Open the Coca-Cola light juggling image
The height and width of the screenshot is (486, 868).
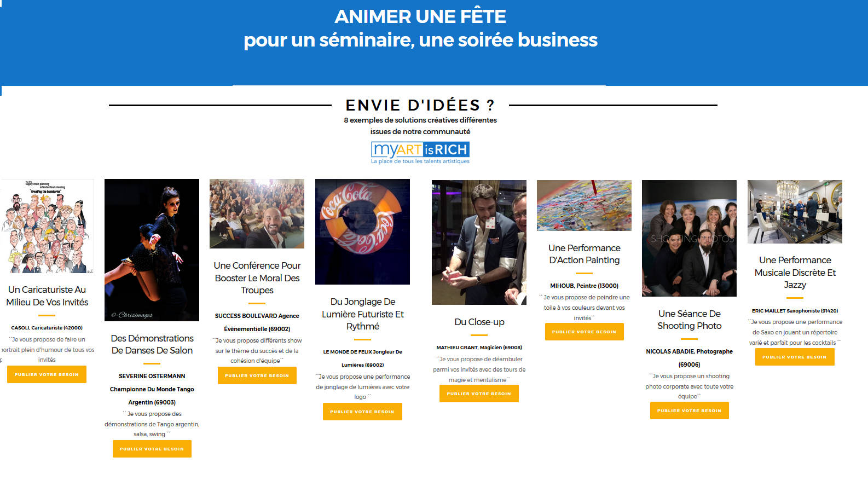pyautogui.click(x=362, y=232)
